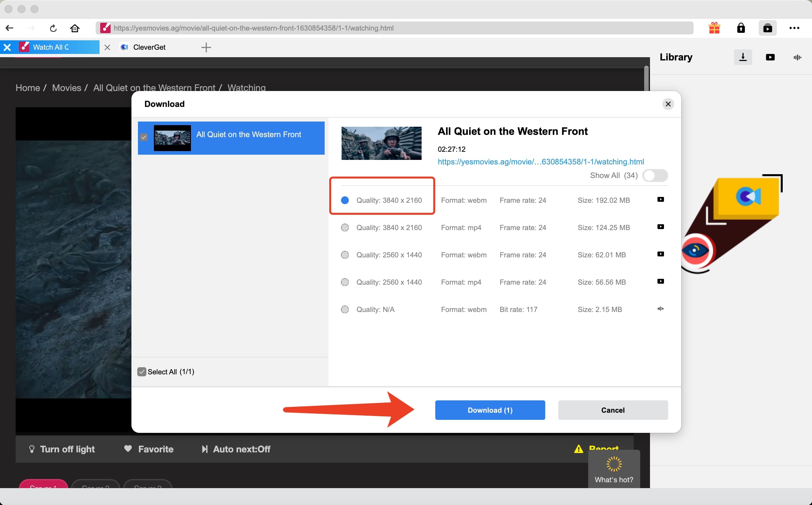Show Library video files icon
Viewport: 812px width, 505px height.
(x=770, y=57)
